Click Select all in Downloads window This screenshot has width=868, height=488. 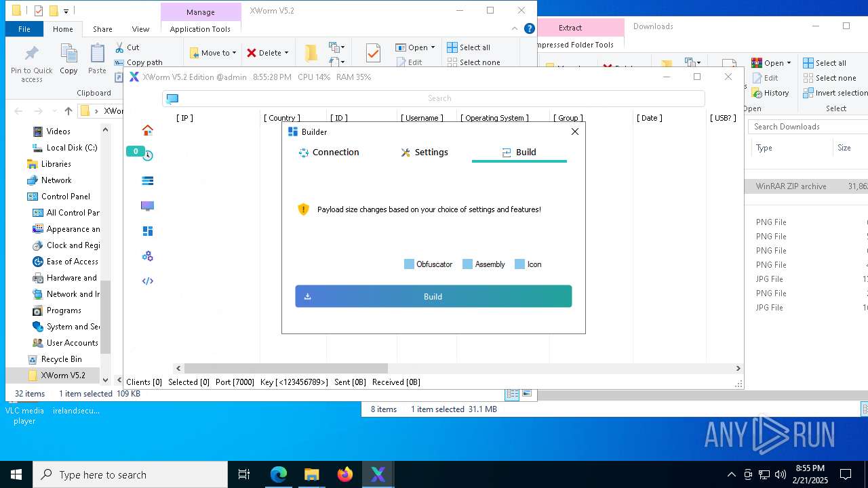pos(825,63)
